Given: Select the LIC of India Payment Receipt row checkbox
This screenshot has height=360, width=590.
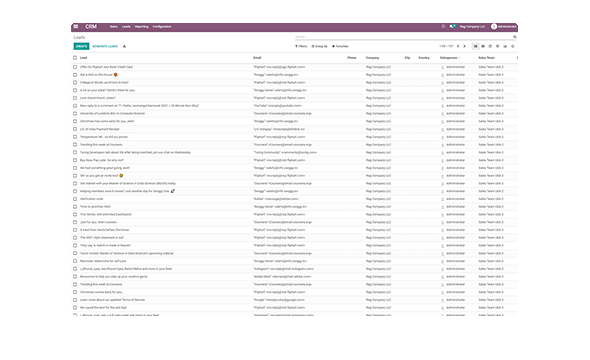Looking at the screenshot, I should pyautogui.click(x=75, y=129).
